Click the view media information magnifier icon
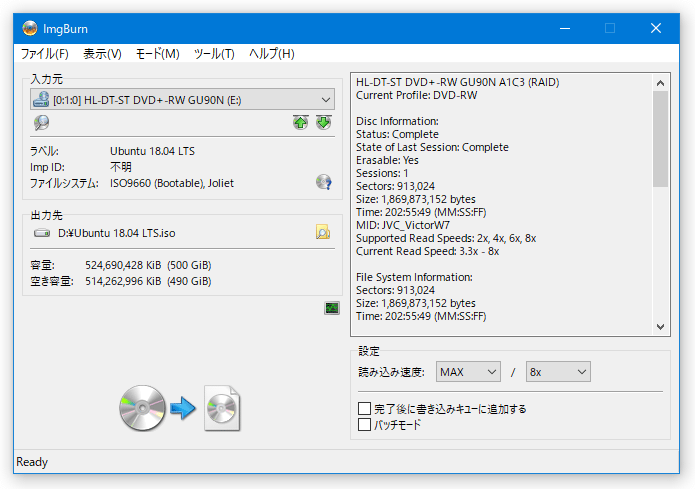 point(42,122)
